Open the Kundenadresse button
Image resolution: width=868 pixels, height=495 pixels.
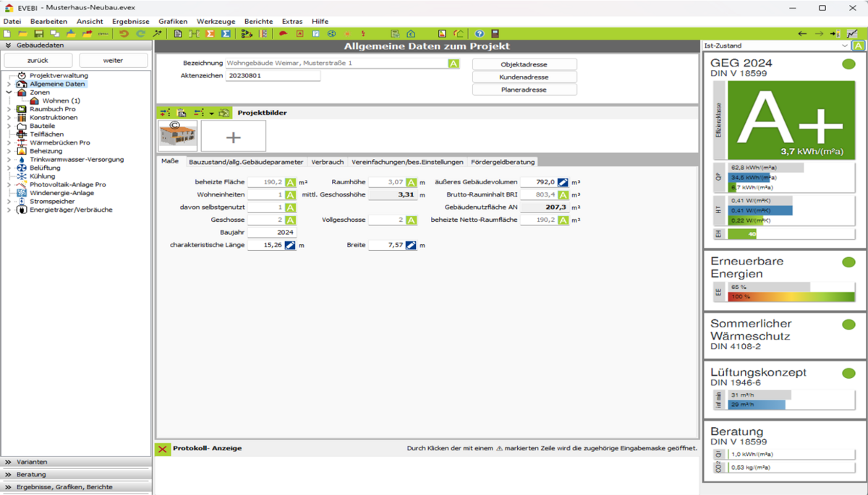524,77
